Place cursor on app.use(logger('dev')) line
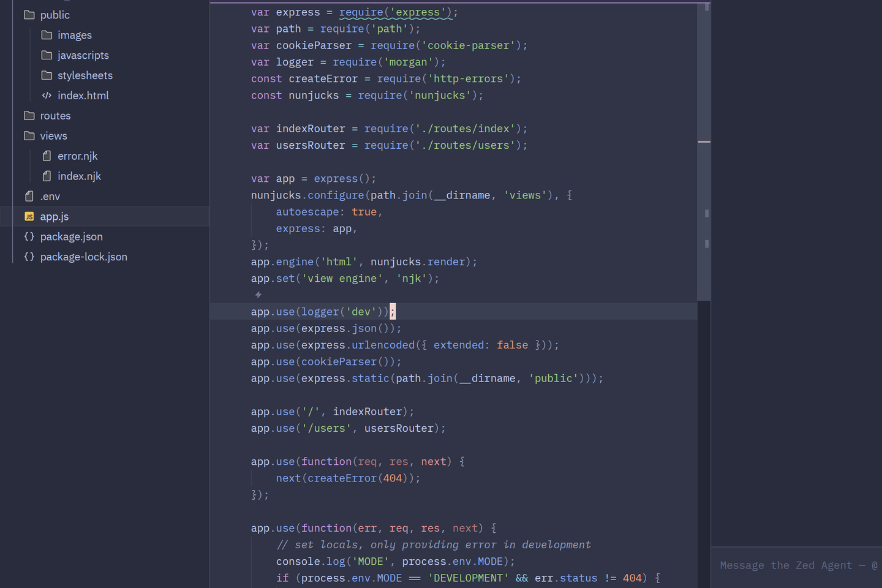882x588 pixels. [453, 312]
